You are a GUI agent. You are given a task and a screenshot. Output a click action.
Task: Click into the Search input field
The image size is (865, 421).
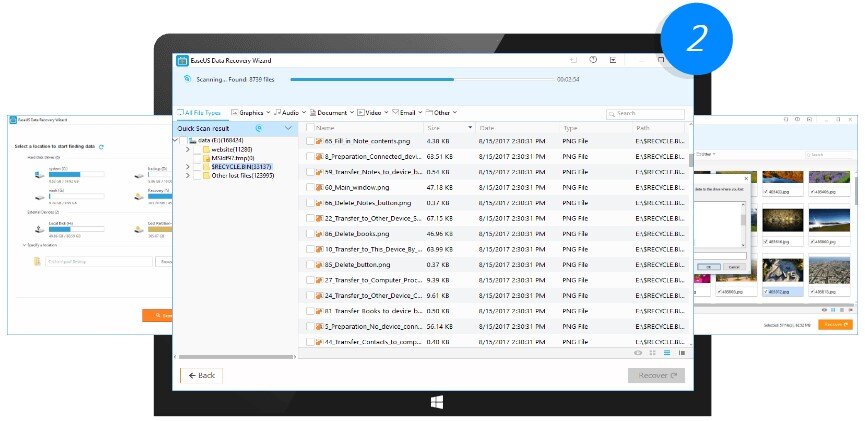click(x=645, y=114)
